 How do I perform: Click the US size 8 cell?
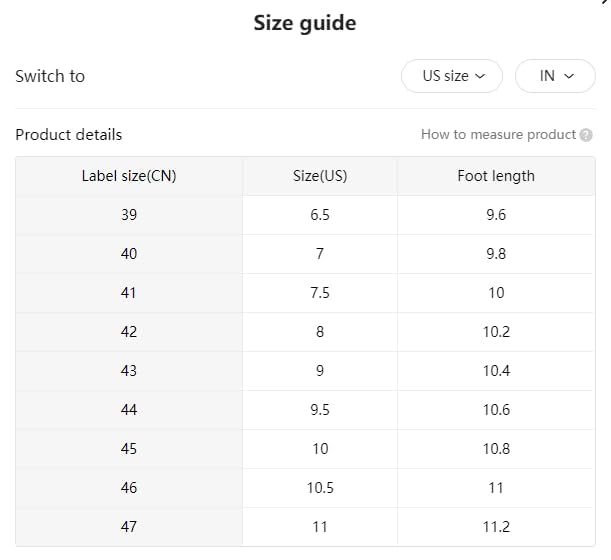click(x=320, y=332)
